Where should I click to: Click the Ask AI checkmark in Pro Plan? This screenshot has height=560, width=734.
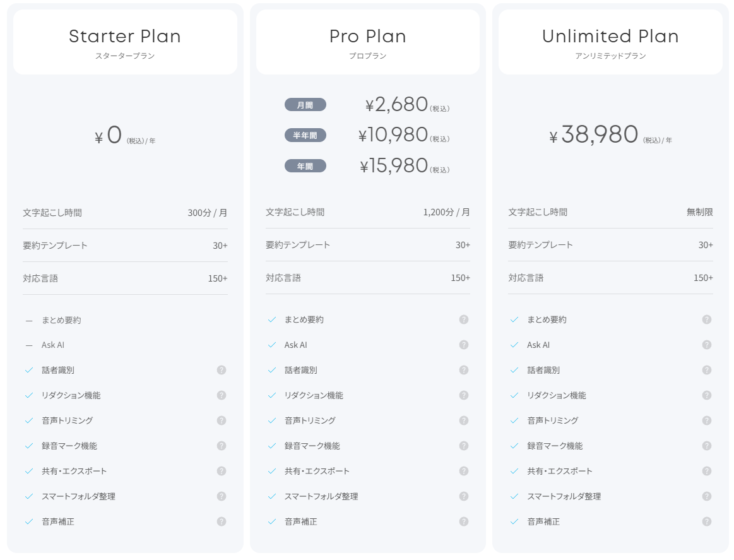tap(272, 345)
